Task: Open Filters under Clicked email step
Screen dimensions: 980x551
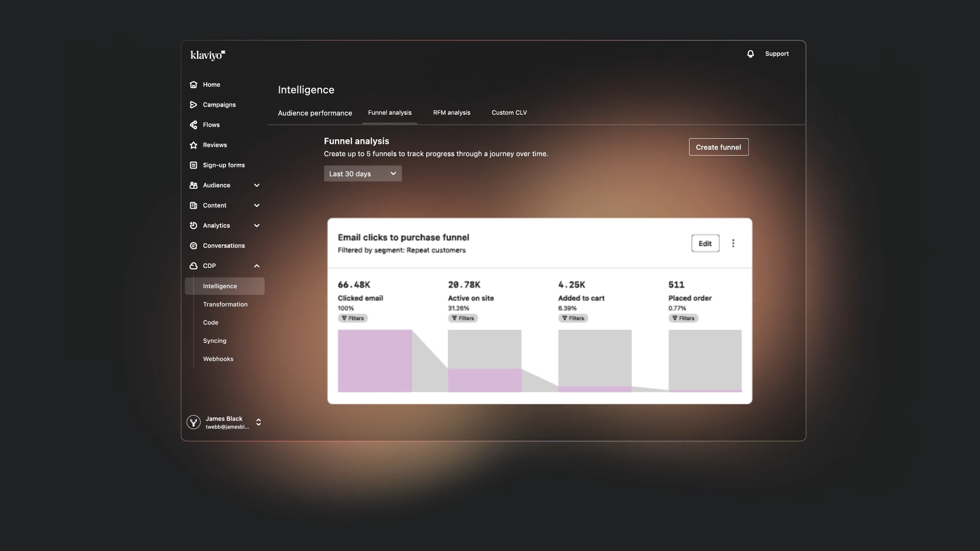Action: click(x=353, y=318)
